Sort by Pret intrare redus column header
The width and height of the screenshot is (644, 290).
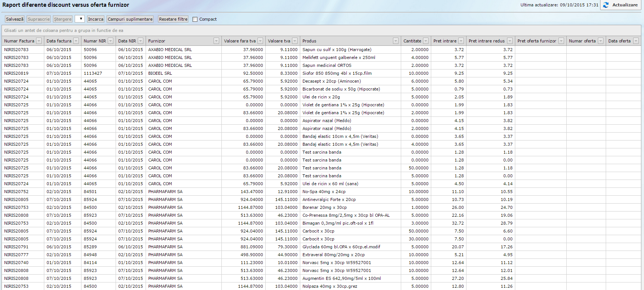pos(486,41)
